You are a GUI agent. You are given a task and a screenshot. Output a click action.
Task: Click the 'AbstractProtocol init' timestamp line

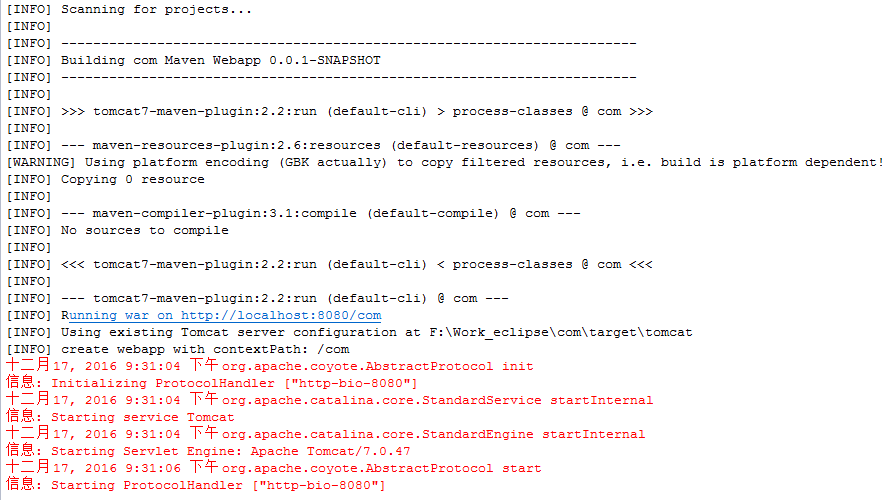(x=270, y=366)
